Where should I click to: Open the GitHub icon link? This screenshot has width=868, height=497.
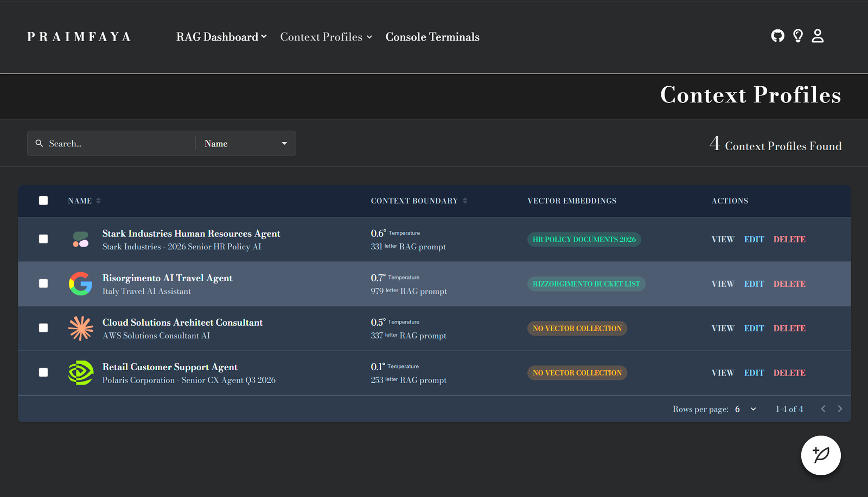pyautogui.click(x=777, y=36)
